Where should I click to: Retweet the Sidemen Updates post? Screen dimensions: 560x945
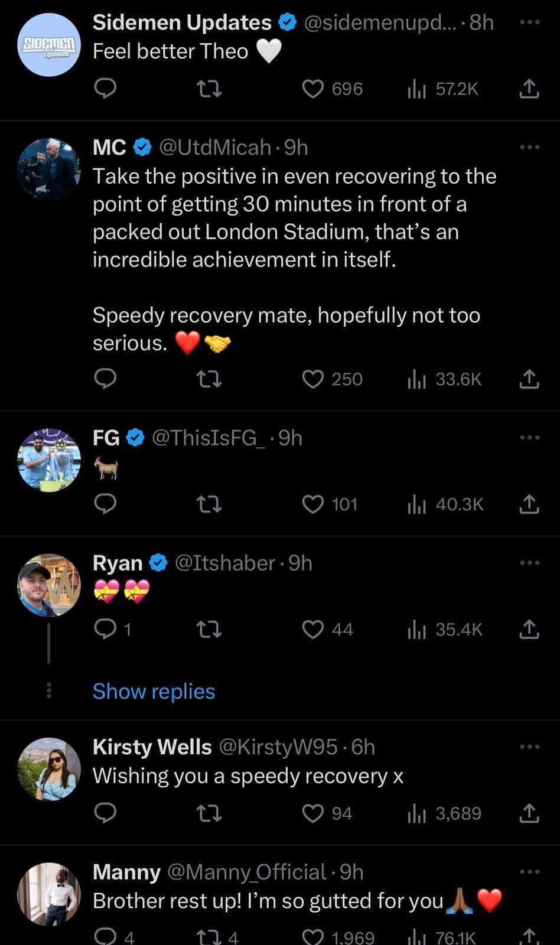click(x=209, y=89)
